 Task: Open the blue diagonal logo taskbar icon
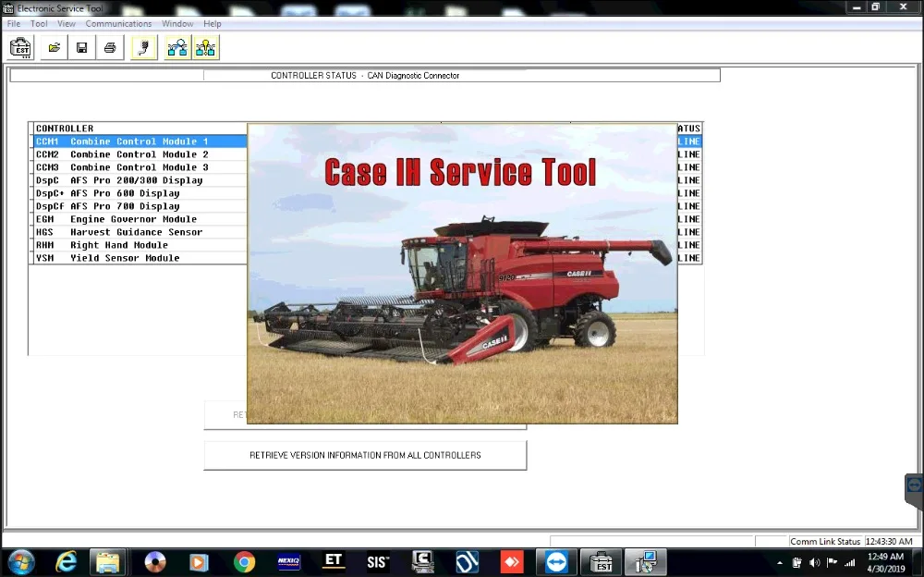pos(468,562)
